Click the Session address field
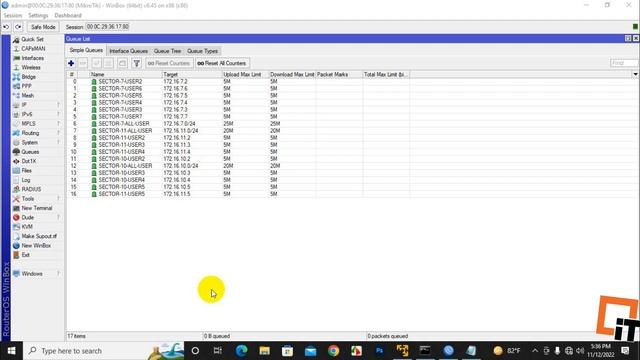640x360 pixels. (x=108, y=27)
